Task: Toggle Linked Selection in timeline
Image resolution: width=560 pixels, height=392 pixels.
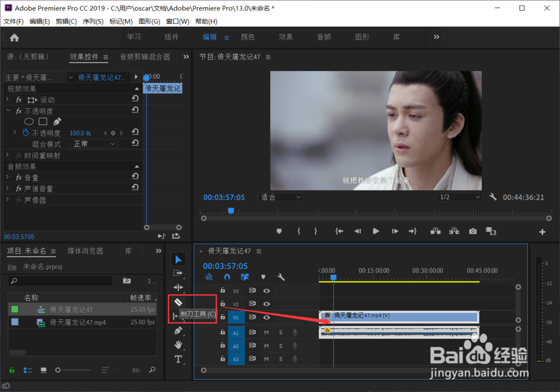Action: (245, 277)
